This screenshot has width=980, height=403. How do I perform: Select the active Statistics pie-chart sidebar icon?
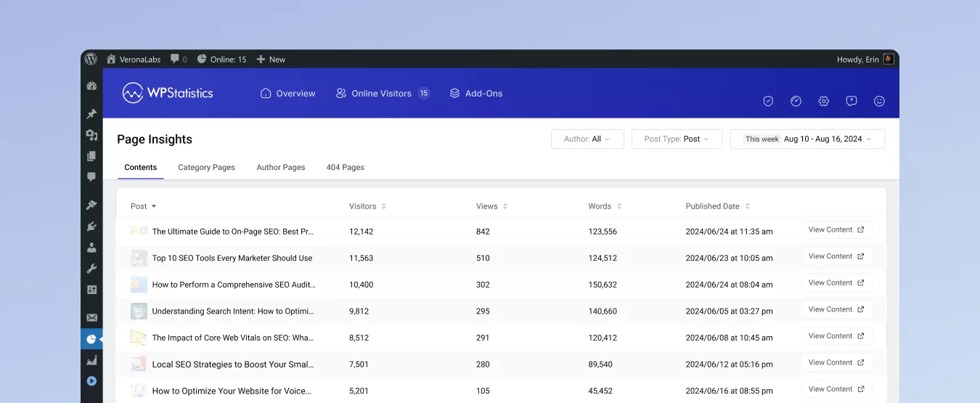click(91, 339)
